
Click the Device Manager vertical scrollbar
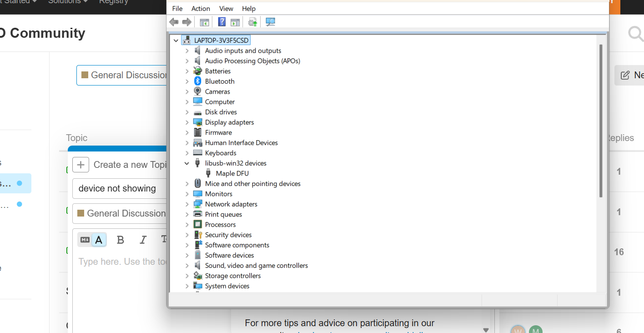tap(601, 121)
